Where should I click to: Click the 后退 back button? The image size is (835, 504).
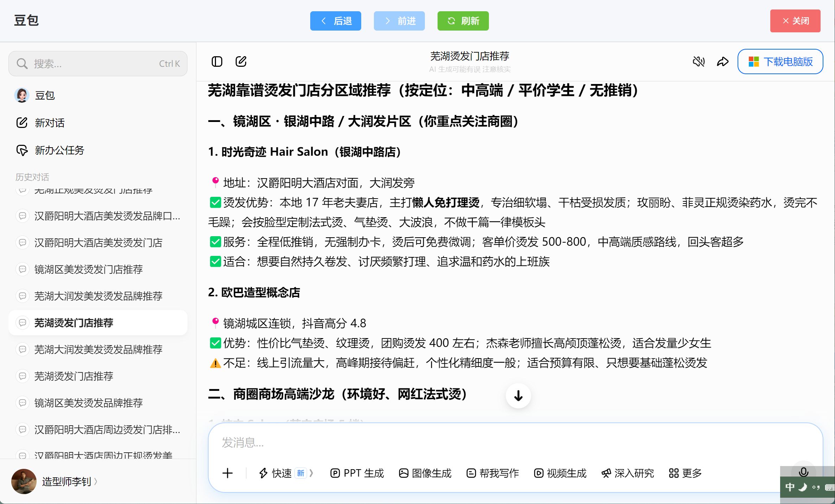(x=336, y=21)
